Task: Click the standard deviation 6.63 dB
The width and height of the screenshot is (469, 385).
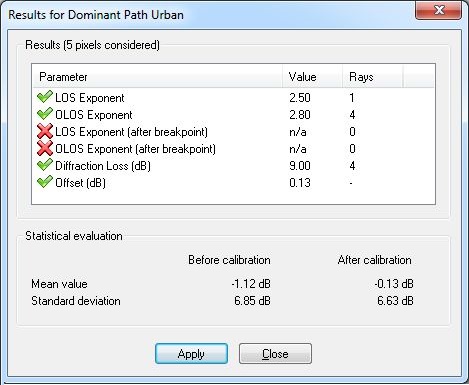Action: [x=395, y=301]
